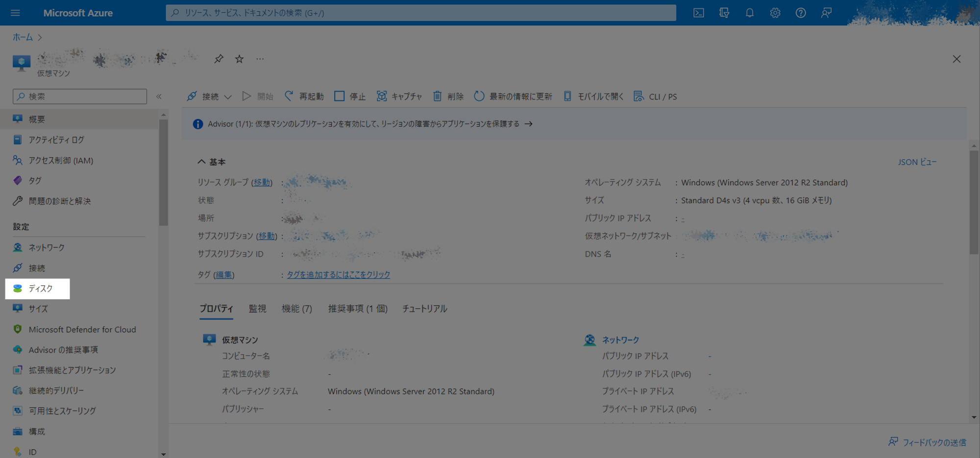Switch to the チュートリアル tab
The image size is (980, 458).
pyautogui.click(x=425, y=309)
